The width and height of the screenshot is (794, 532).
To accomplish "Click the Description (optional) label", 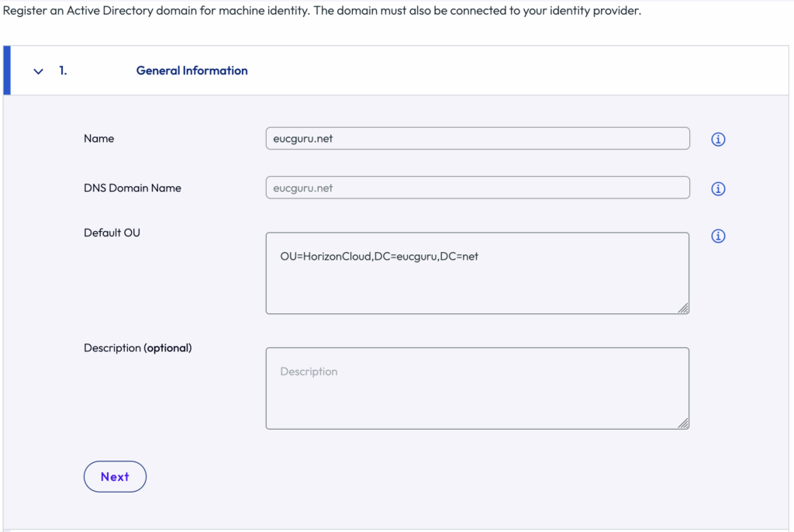I will pos(137,348).
